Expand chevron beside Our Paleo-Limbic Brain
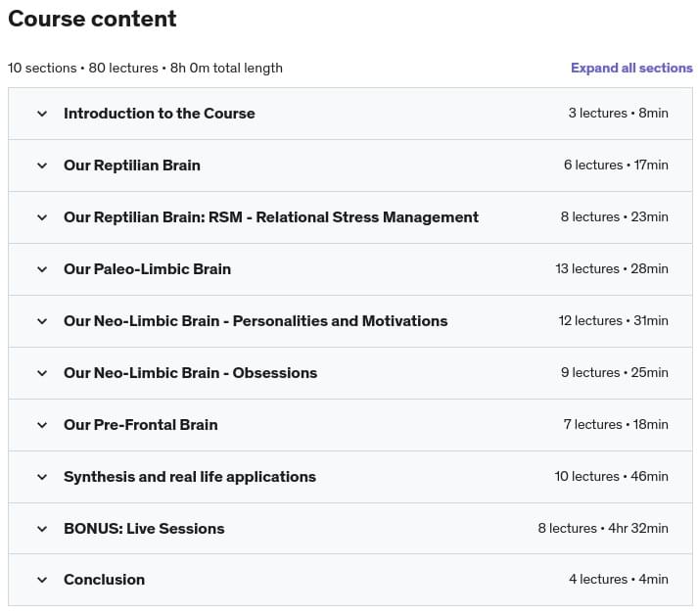The width and height of the screenshot is (698, 616). 42,269
